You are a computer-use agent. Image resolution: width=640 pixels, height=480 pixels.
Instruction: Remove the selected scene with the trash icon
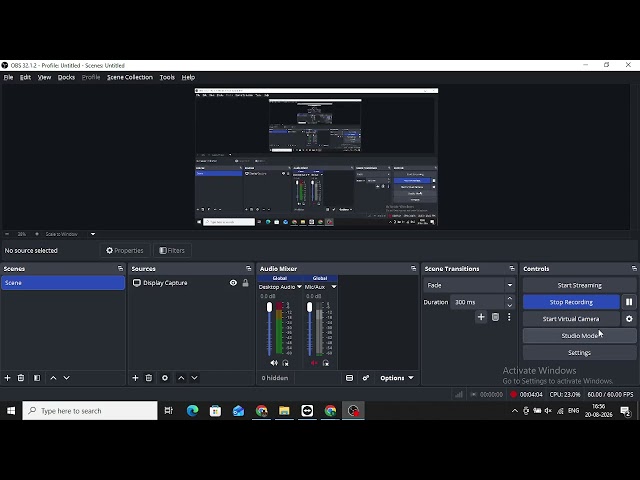[x=21, y=378]
